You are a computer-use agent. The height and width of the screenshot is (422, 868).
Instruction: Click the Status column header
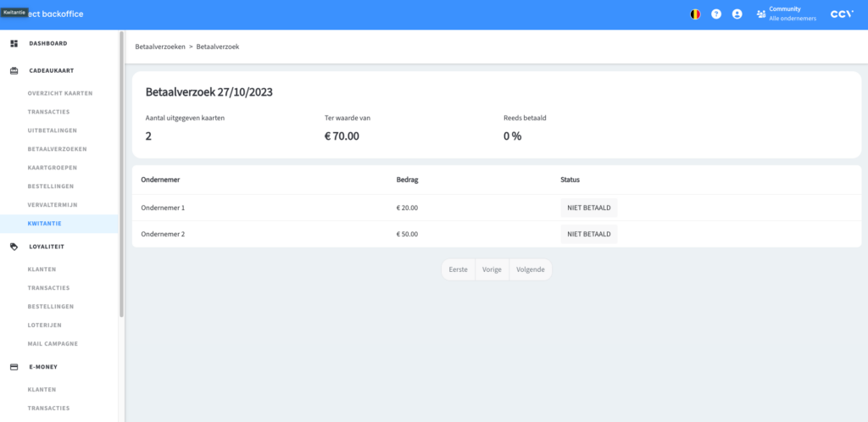[x=570, y=180]
